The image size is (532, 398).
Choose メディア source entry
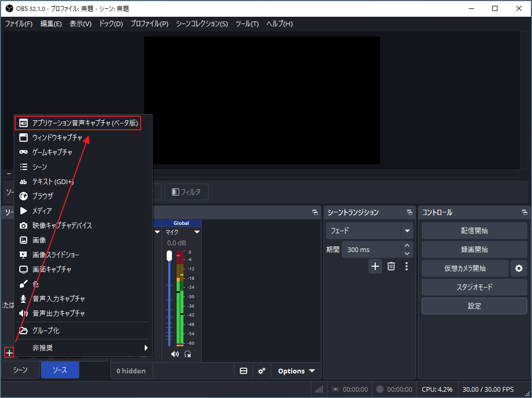coord(83,211)
